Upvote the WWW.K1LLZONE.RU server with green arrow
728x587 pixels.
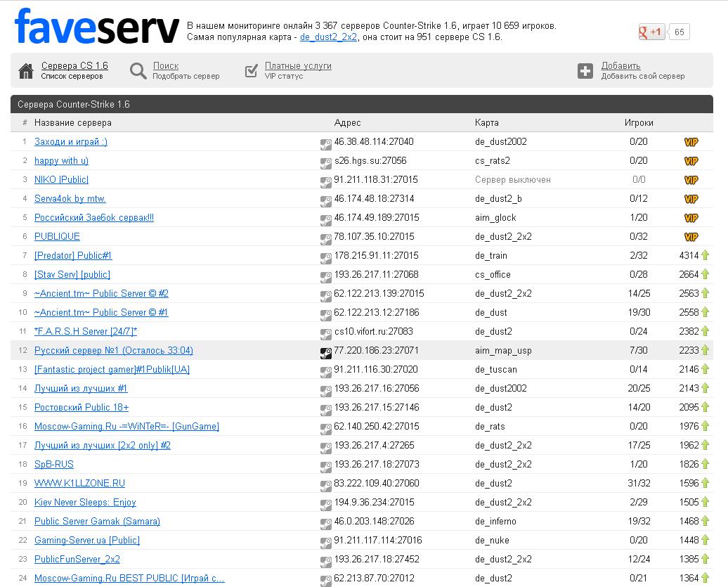(705, 484)
